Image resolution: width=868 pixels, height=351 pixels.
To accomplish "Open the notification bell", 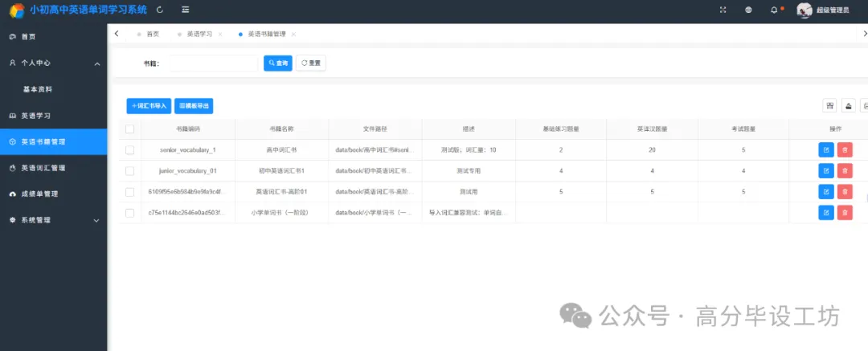I will pos(774,10).
